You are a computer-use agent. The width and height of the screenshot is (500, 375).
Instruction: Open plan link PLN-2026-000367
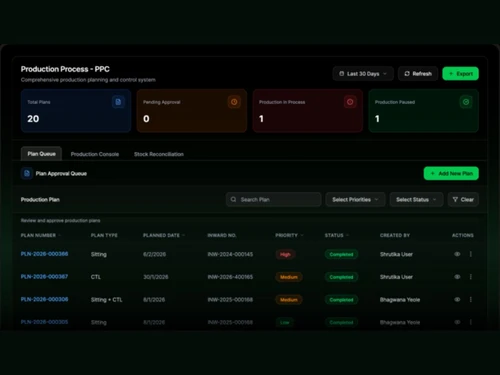pyautogui.click(x=44, y=277)
